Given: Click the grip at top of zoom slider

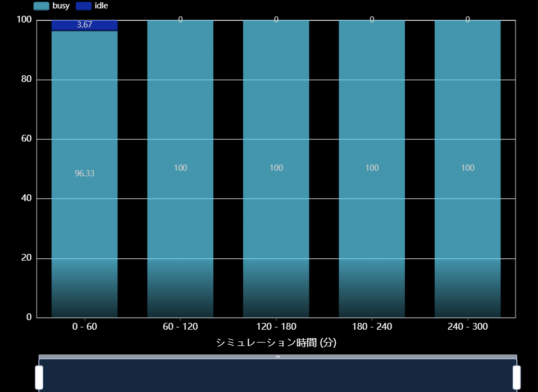Looking at the screenshot, I should [277, 357].
